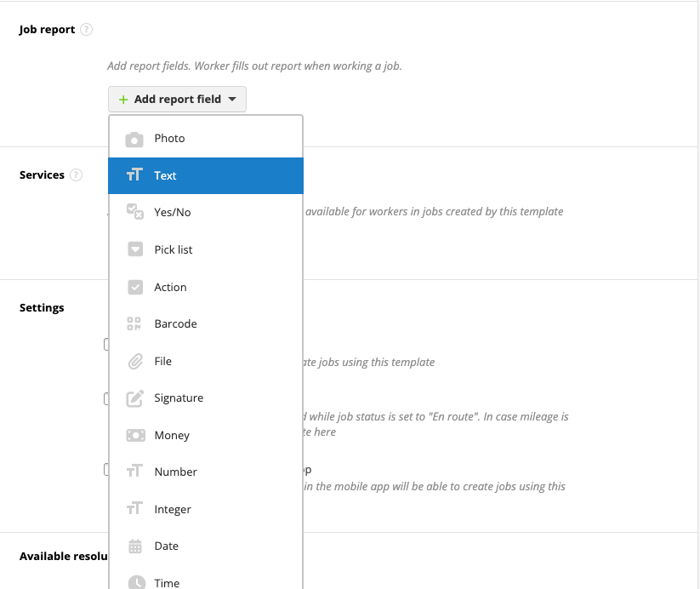The width and height of the screenshot is (700, 589).
Task: Select the File field option
Action: [206, 361]
